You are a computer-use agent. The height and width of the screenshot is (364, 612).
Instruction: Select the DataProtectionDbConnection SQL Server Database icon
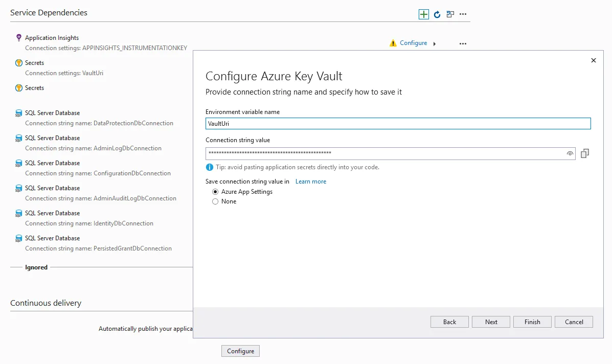pos(19,113)
